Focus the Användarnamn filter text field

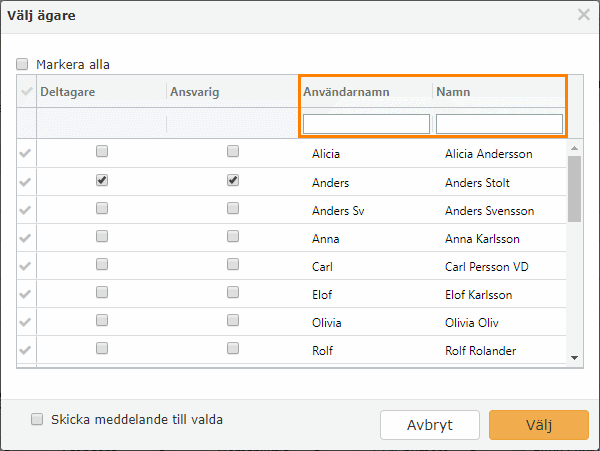pos(366,124)
